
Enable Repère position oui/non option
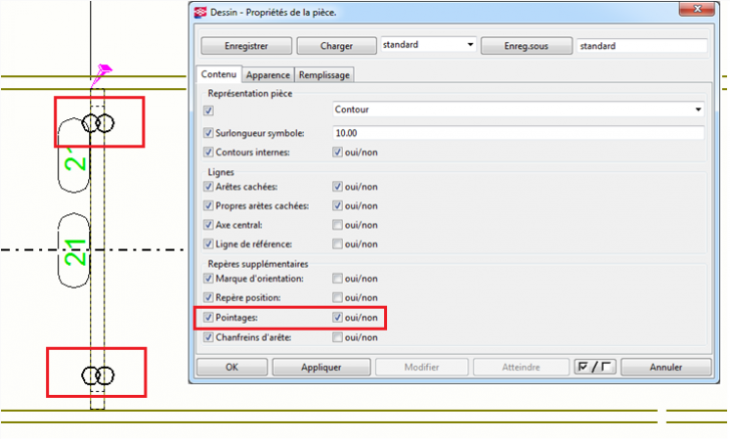tap(338, 297)
